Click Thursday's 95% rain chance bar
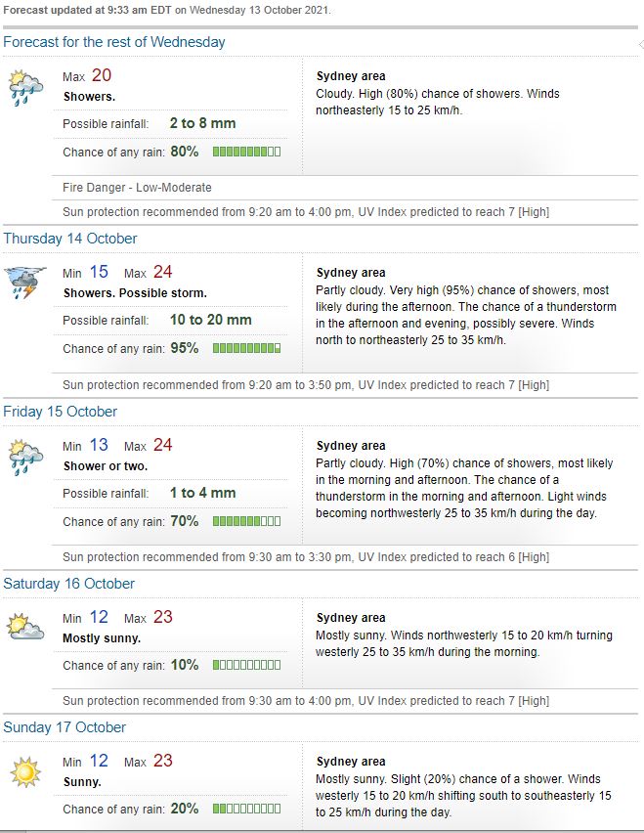The width and height of the screenshot is (644, 833). (x=246, y=348)
